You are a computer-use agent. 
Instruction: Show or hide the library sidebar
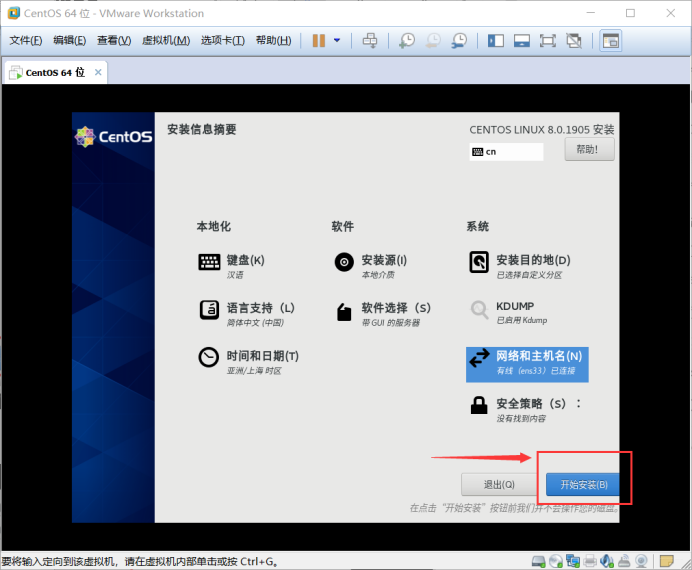tap(496, 41)
